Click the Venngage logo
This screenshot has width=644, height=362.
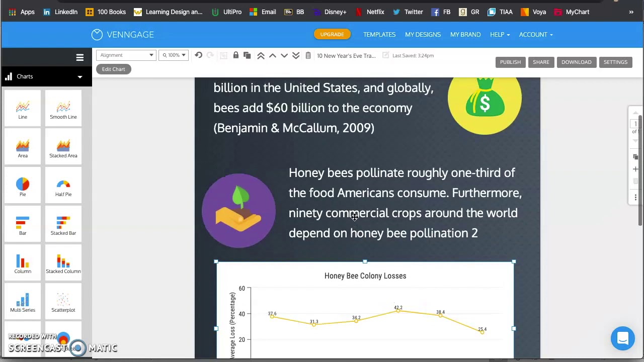pos(123,35)
